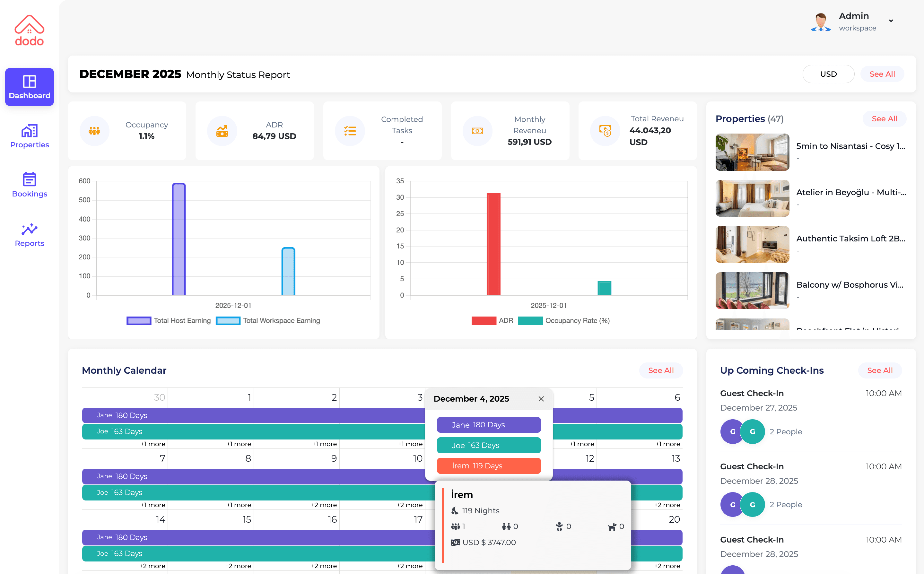Click the Total Reveneu coin icon
The width and height of the screenshot is (924, 574).
point(605,131)
